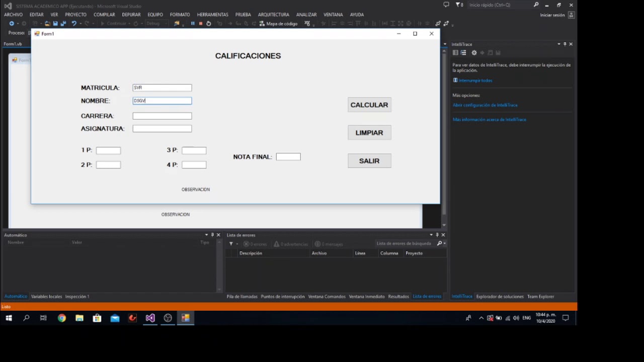
Task: Switch to the Explorador de soluciones tab
Action: pos(500,297)
